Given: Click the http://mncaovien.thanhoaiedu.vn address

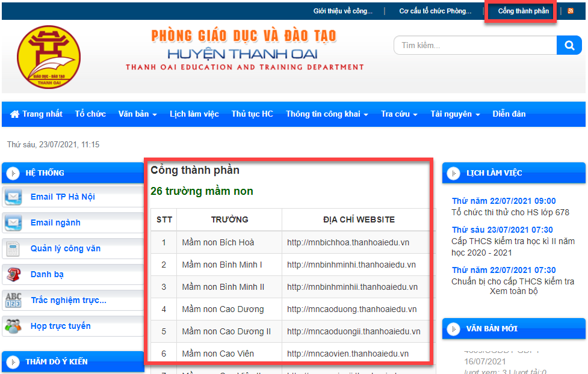Looking at the screenshot, I should click(x=348, y=354).
